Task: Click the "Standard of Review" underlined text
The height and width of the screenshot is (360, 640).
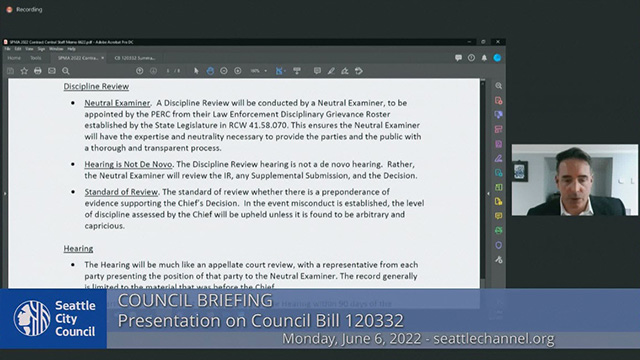Action: 121,192
